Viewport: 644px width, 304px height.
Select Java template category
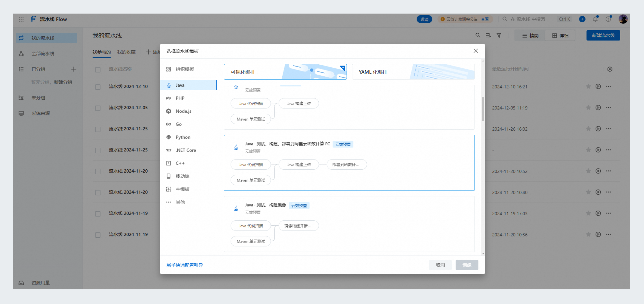click(189, 85)
